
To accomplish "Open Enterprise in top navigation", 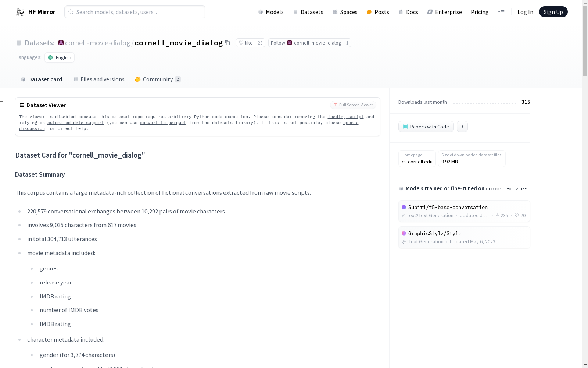I will tap(444, 12).
